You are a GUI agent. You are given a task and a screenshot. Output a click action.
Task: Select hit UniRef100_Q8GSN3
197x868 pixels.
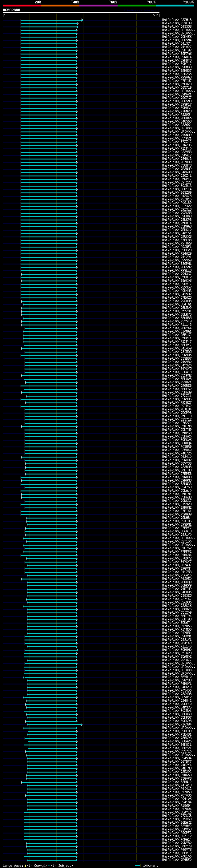[x=177, y=101]
